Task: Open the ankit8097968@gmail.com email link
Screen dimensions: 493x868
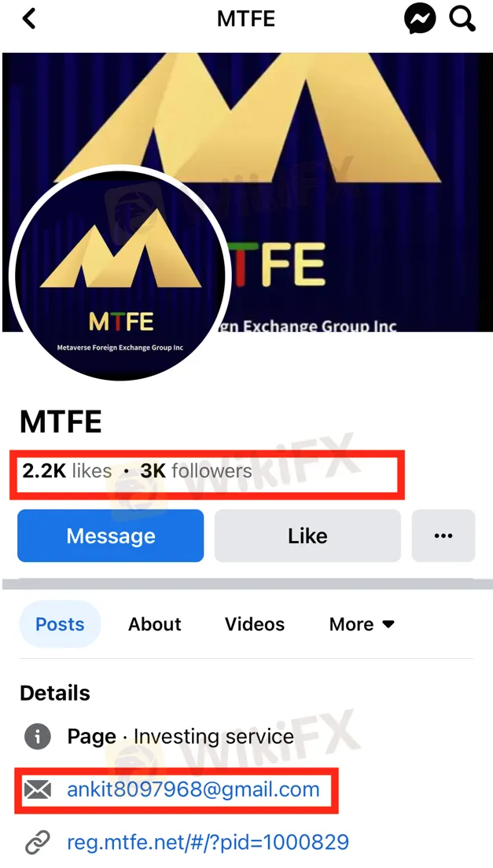Action: pos(193,789)
